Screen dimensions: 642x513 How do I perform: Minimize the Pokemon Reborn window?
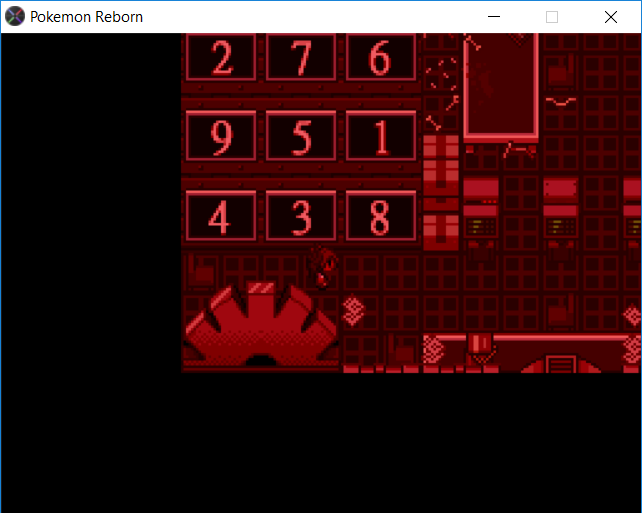[494, 17]
